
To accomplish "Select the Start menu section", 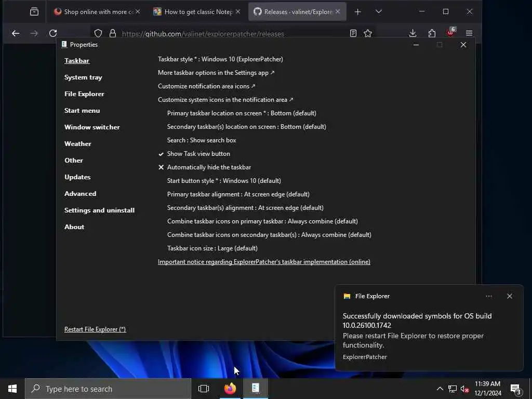I will tap(82, 111).
